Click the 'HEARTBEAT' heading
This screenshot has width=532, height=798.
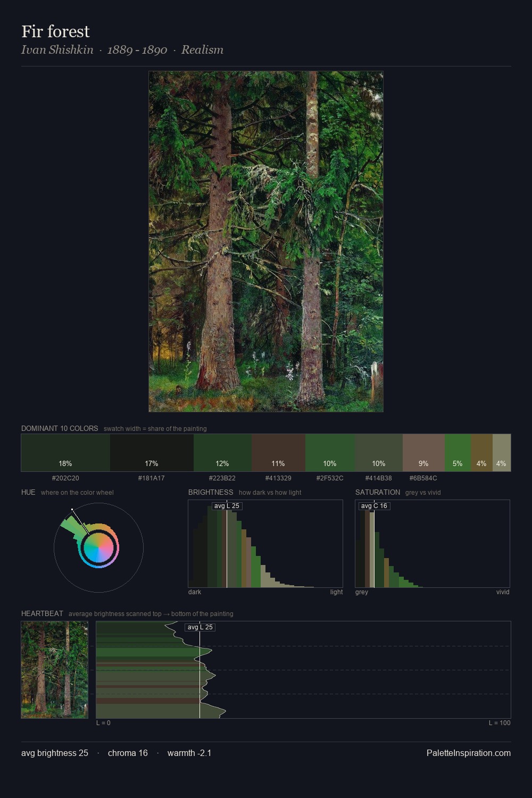click(42, 613)
